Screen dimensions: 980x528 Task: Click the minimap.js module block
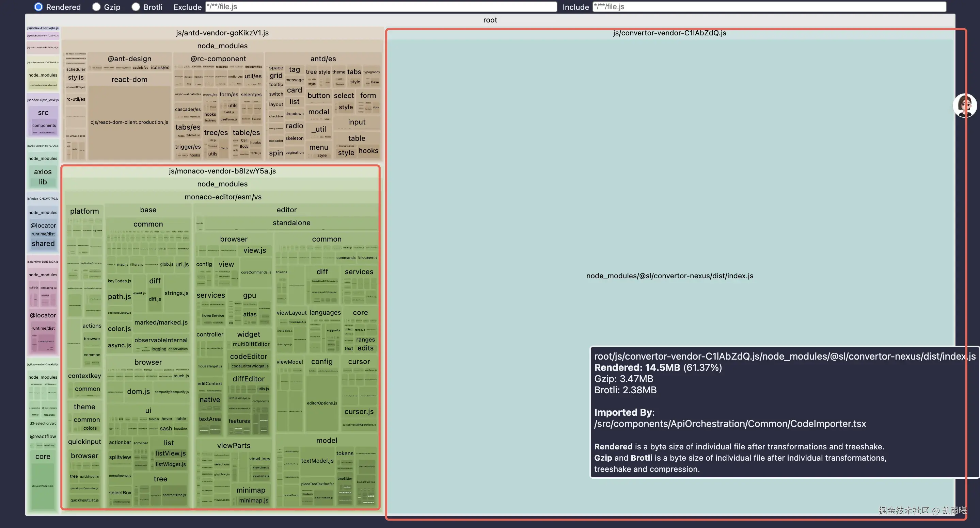point(254,501)
